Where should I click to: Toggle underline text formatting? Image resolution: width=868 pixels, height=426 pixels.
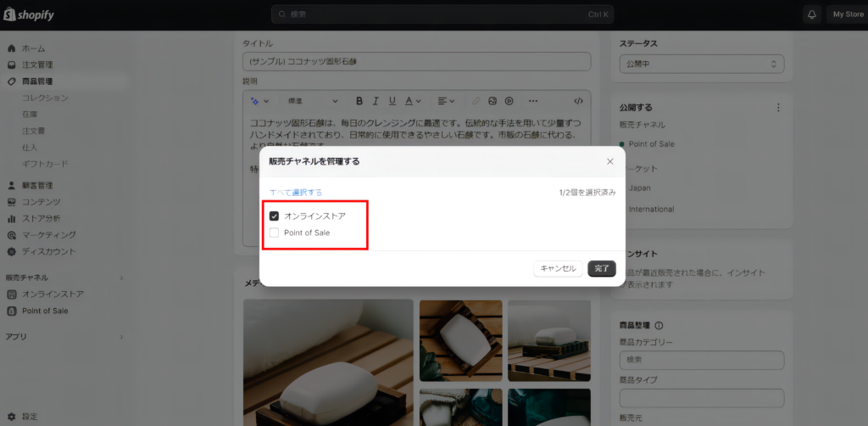392,101
